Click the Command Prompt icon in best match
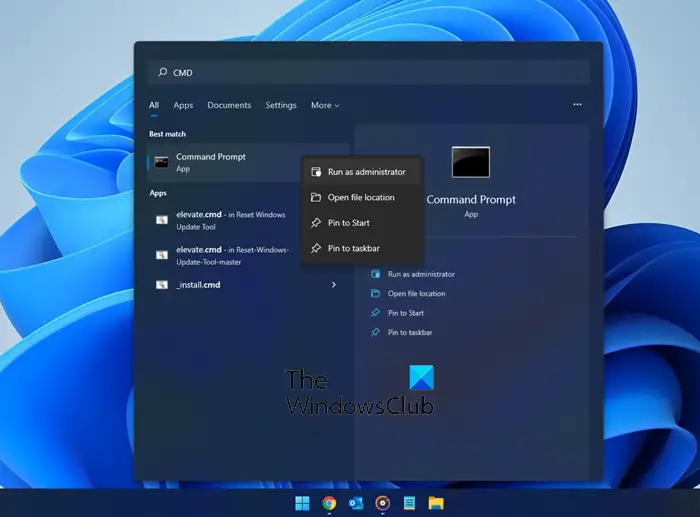 161,162
